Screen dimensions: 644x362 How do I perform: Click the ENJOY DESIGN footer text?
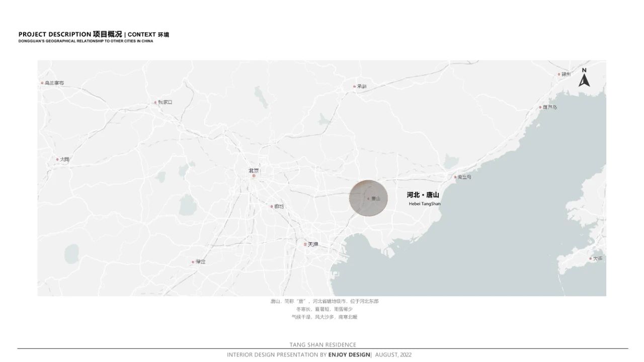pos(349,355)
